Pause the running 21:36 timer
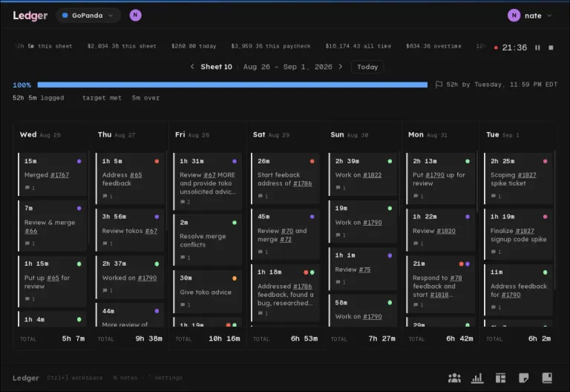The height and width of the screenshot is (392, 570). point(537,48)
